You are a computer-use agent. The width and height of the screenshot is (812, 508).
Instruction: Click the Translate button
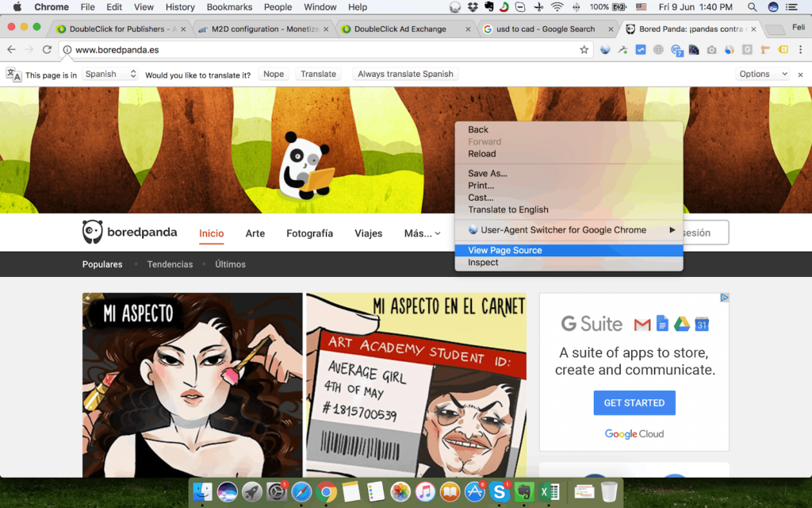click(x=318, y=74)
